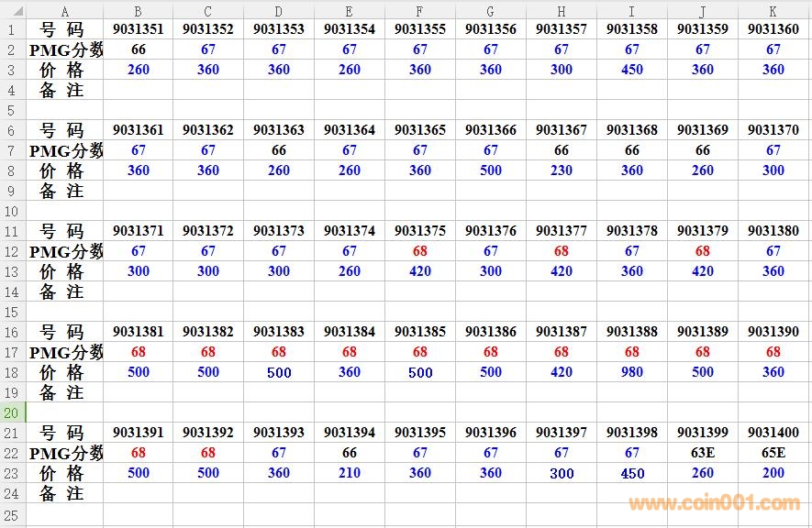Screen dimensions: 812x528
Task: Select column A header
Action: tap(64, 11)
